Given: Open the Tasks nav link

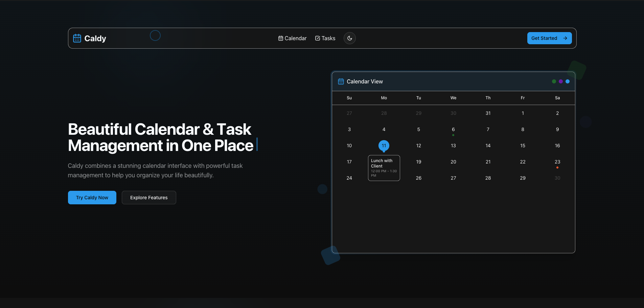Looking at the screenshot, I should click(x=325, y=38).
